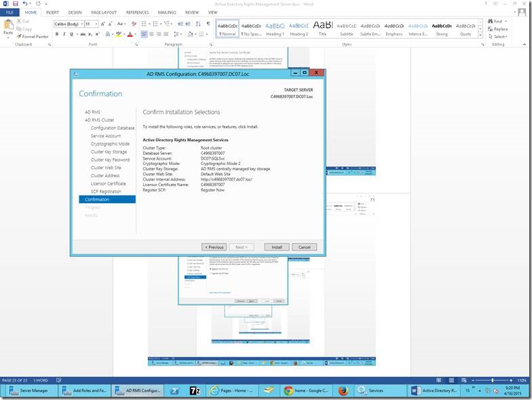The height and width of the screenshot is (400, 532).
Task: Cut the selection
Action: tap(23, 21)
